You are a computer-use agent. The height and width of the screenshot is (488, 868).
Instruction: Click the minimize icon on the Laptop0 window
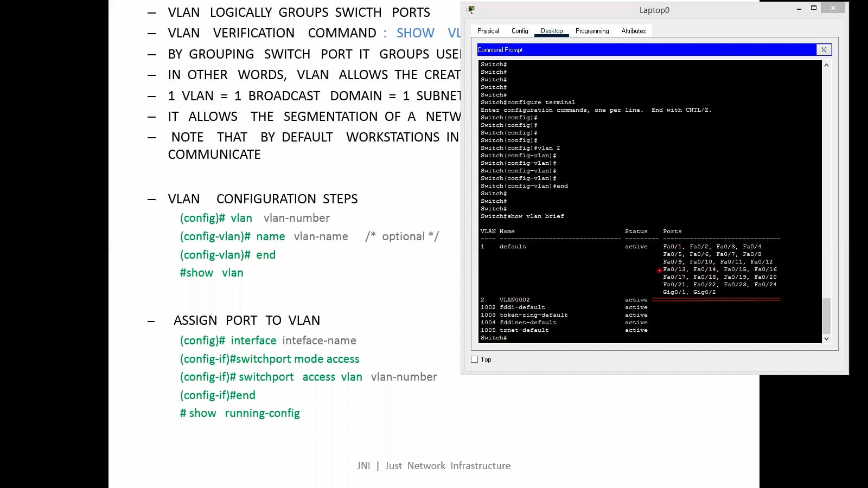tap(798, 9)
